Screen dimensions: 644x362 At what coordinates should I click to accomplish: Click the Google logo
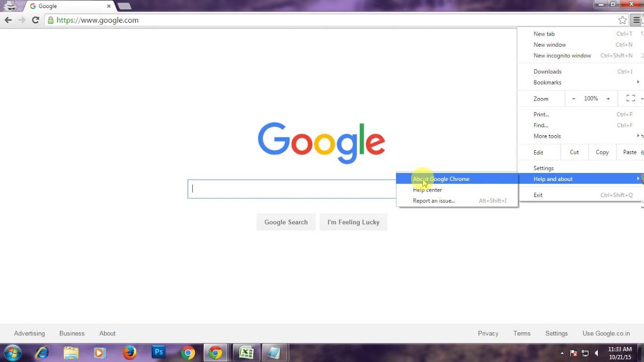(321, 142)
